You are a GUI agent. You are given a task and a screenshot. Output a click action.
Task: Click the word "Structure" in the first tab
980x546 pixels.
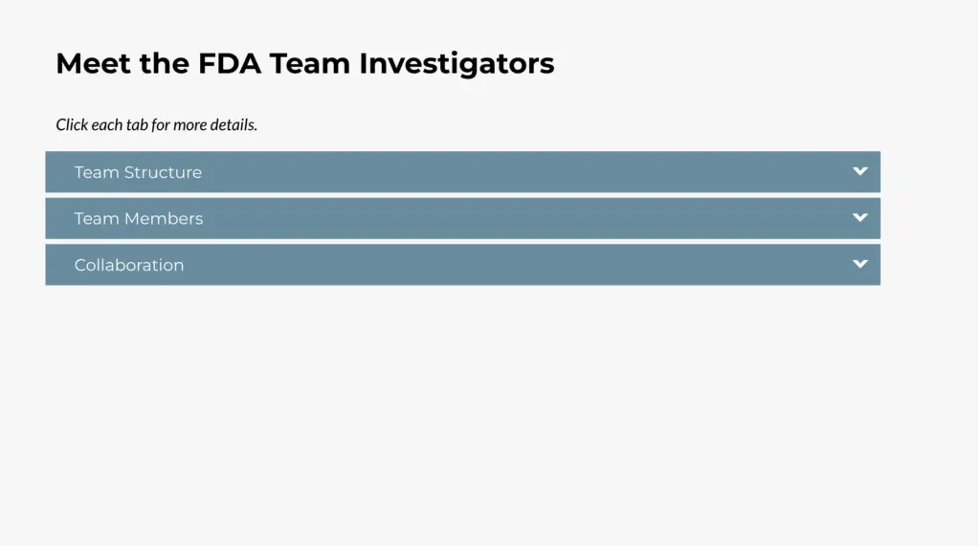(x=164, y=172)
